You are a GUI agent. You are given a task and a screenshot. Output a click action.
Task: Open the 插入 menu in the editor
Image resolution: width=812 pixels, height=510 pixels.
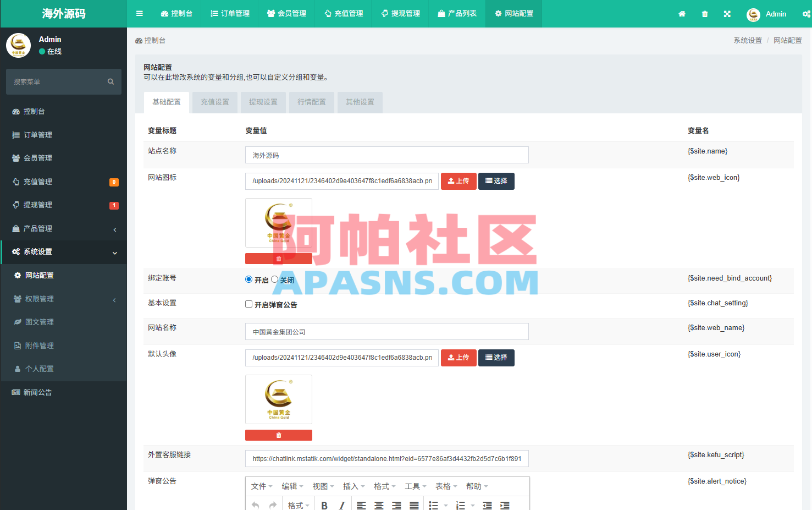(353, 486)
